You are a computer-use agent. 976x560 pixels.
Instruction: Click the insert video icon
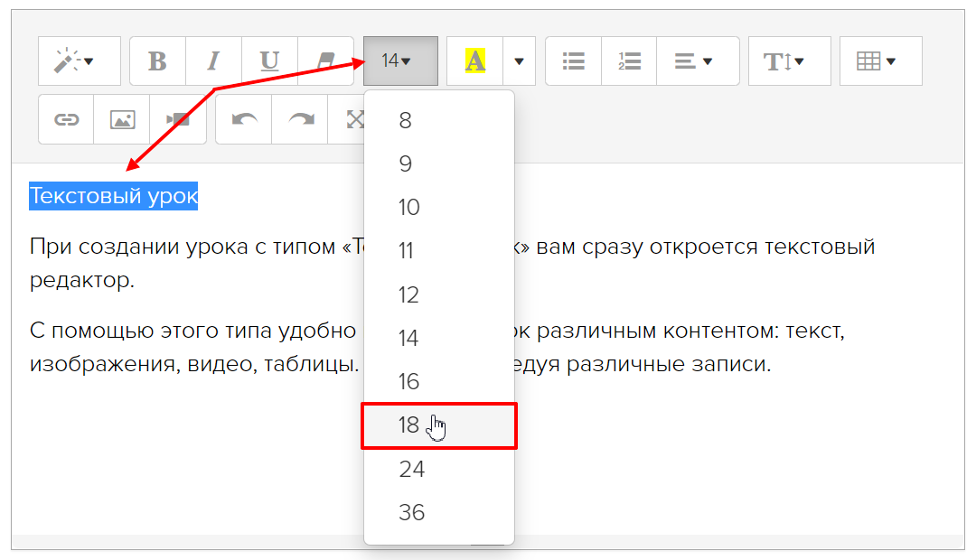coord(177,119)
